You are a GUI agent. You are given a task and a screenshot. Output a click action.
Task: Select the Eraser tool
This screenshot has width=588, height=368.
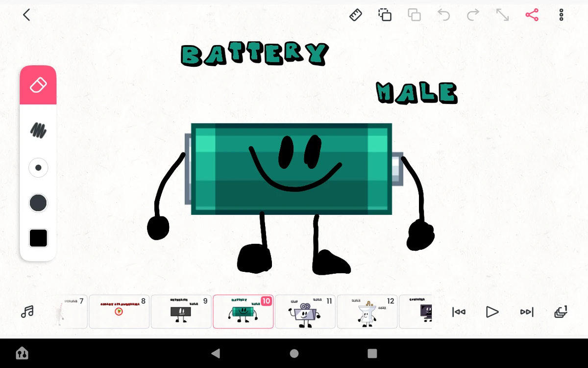(x=38, y=84)
